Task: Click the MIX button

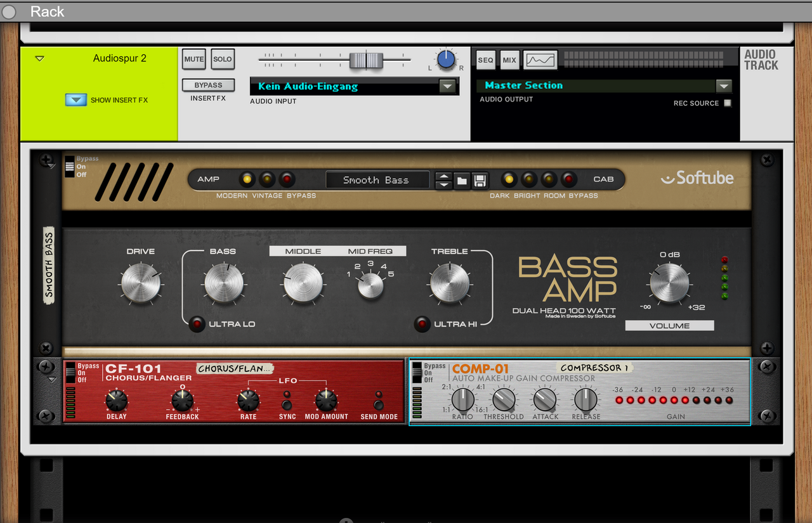Action: 509,60
